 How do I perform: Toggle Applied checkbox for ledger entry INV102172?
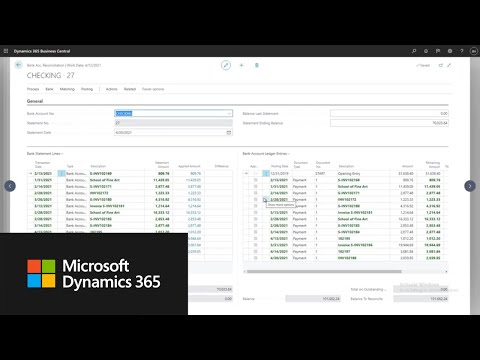(256, 199)
